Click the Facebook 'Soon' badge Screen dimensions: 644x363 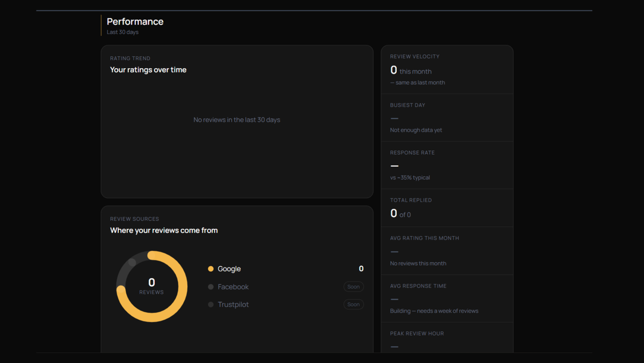[x=353, y=287]
